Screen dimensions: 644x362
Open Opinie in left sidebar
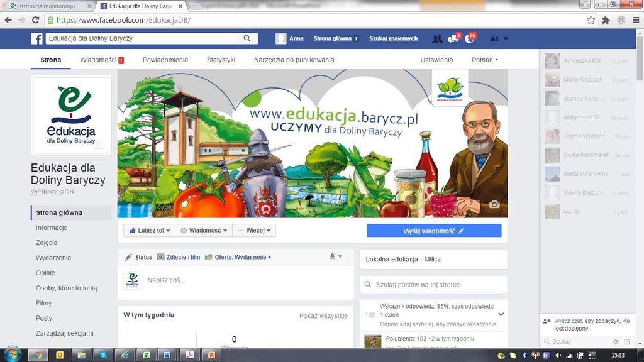tap(45, 273)
